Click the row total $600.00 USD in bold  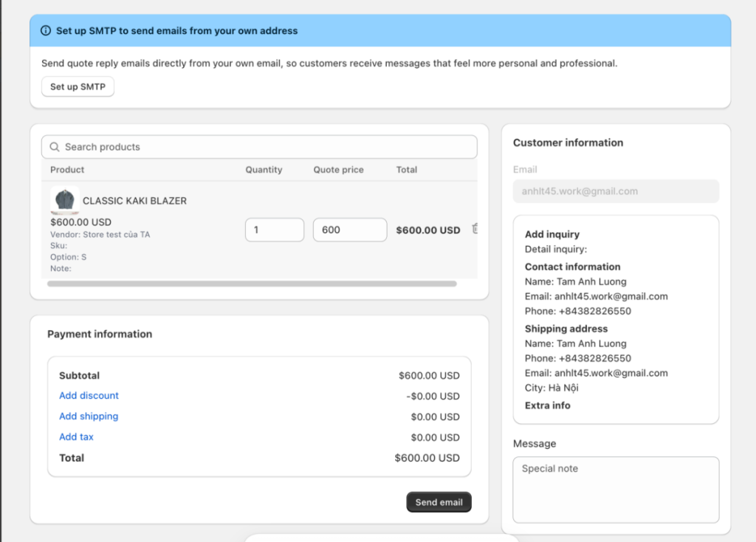[428, 230]
